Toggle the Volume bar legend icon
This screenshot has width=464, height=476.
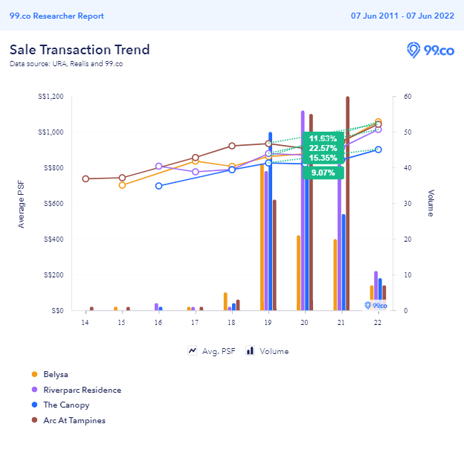click(x=250, y=350)
